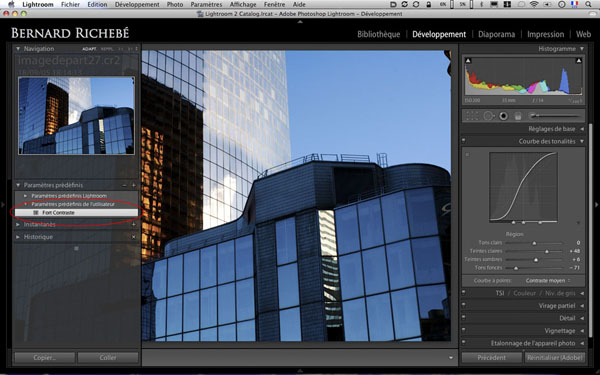Toggle the TSI panel on/off switch
Screen dimensions: 600x375
464,293
